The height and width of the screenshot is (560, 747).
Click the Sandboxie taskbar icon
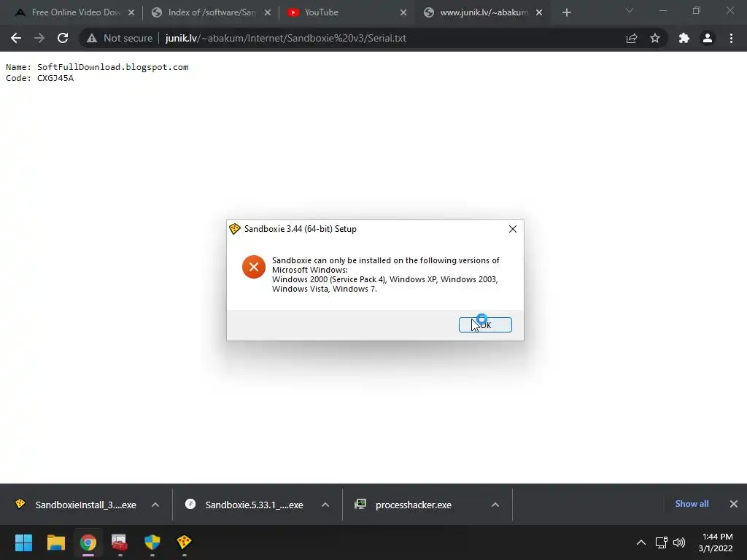click(x=184, y=542)
